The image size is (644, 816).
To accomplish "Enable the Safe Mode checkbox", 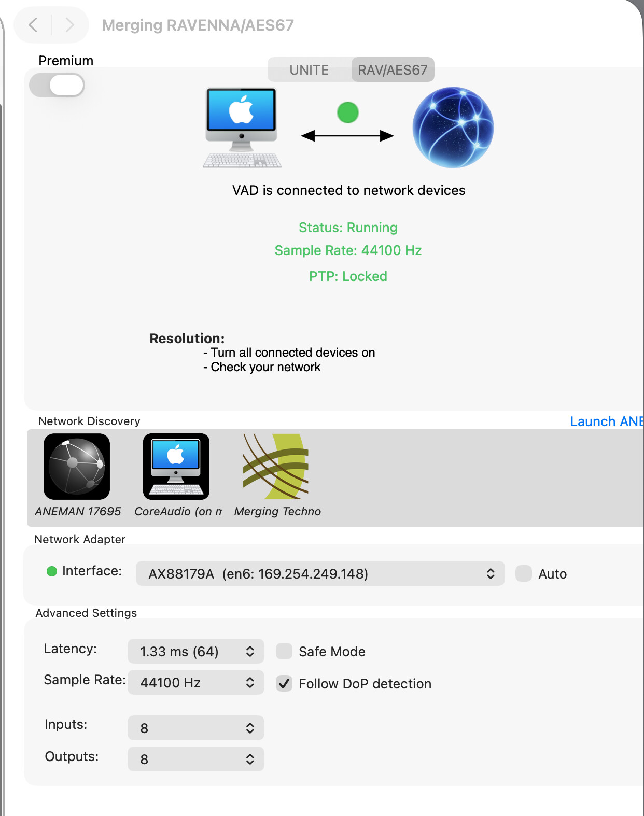I will pyautogui.click(x=284, y=651).
